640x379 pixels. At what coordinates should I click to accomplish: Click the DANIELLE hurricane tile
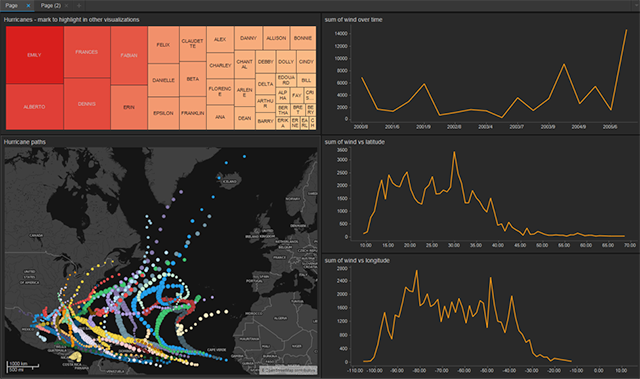(x=163, y=80)
